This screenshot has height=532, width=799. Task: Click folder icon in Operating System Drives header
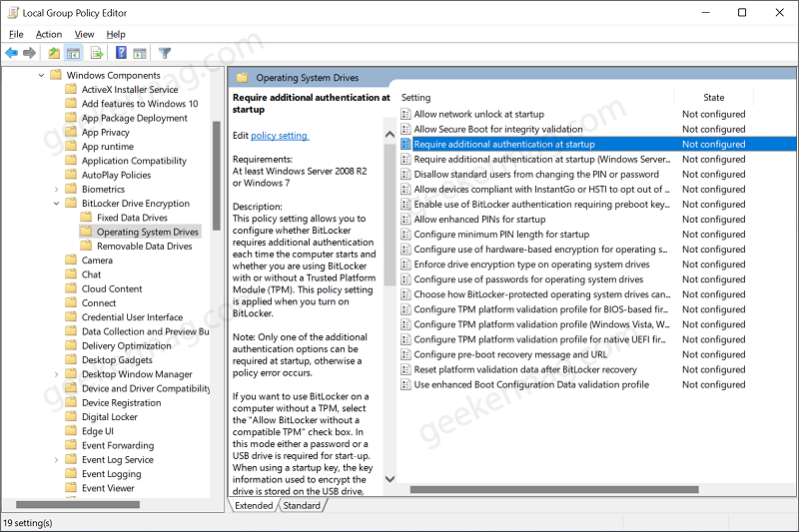click(242, 78)
